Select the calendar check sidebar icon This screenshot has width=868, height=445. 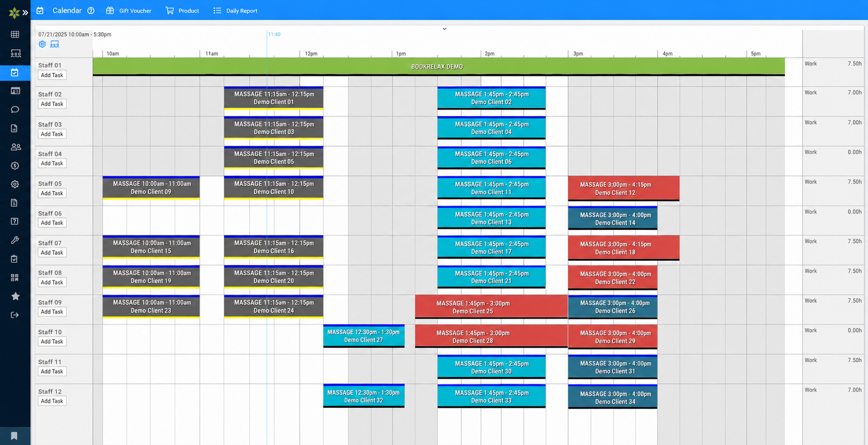click(x=15, y=72)
